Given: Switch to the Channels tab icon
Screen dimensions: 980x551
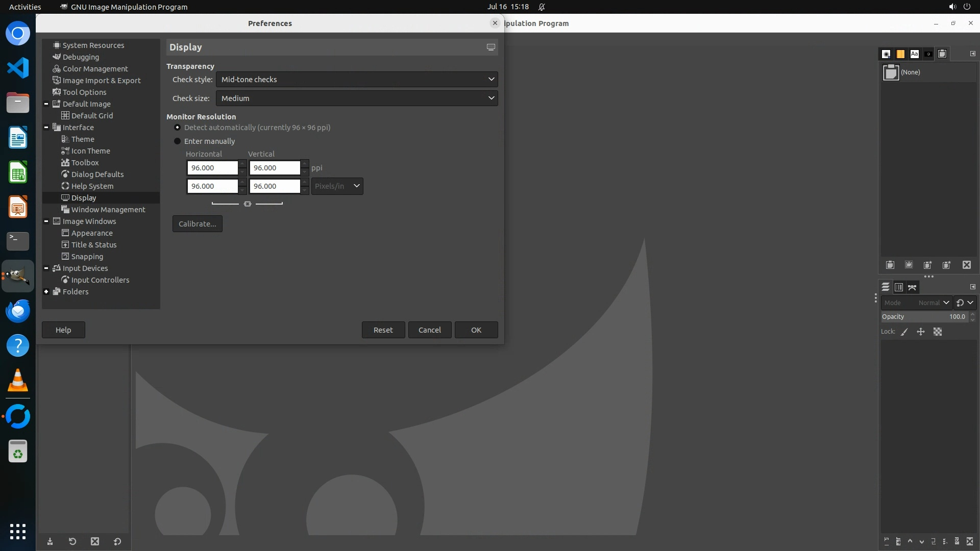Looking at the screenshot, I should pyautogui.click(x=899, y=288).
